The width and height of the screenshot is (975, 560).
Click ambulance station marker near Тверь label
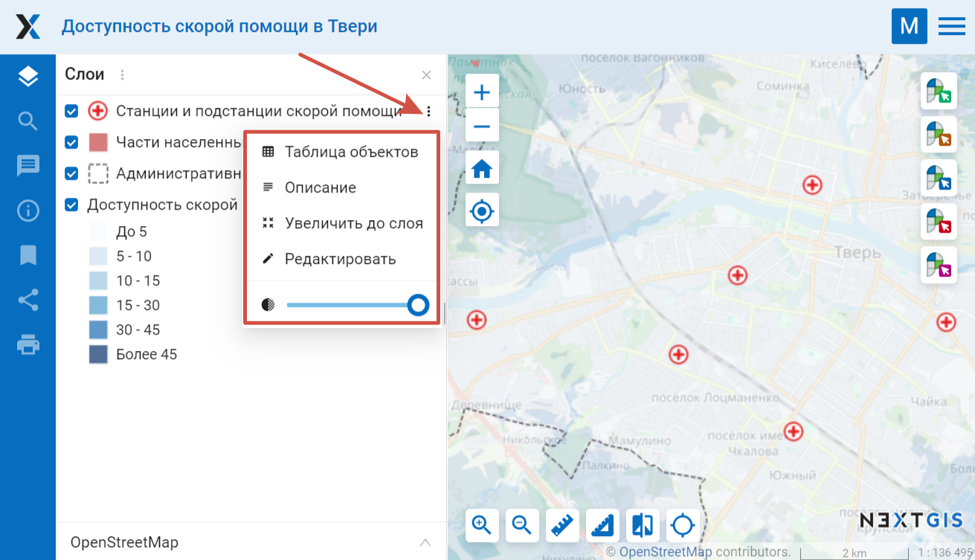tap(812, 185)
